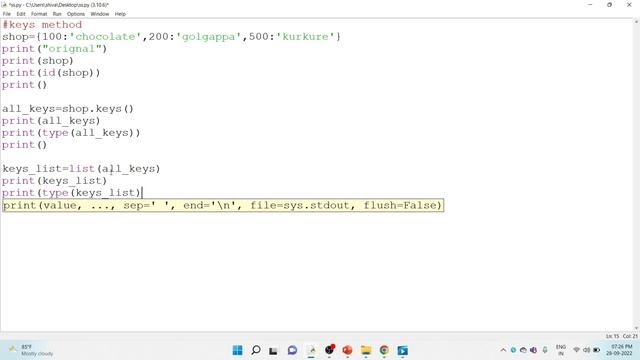The image size is (640, 360).
Task: Open PowerPoint from the taskbar
Action: pos(347,350)
